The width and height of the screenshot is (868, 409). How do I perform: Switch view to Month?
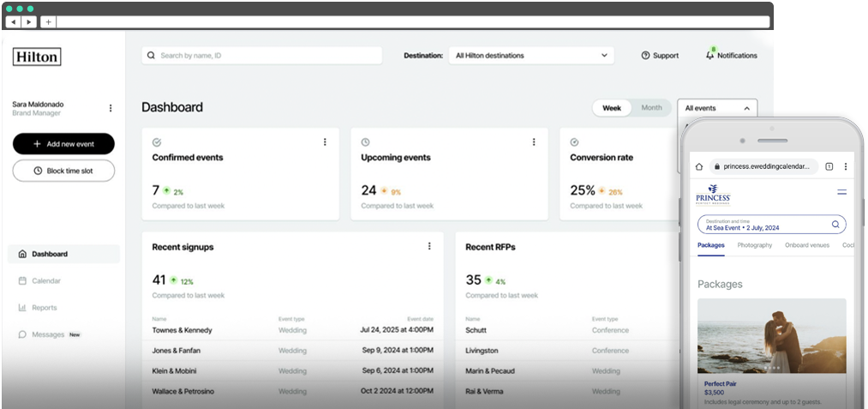[651, 108]
